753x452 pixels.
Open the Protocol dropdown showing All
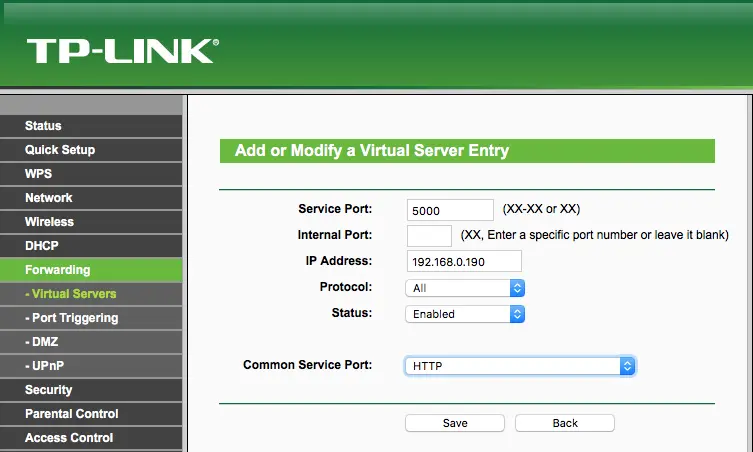pyautogui.click(x=465, y=288)
